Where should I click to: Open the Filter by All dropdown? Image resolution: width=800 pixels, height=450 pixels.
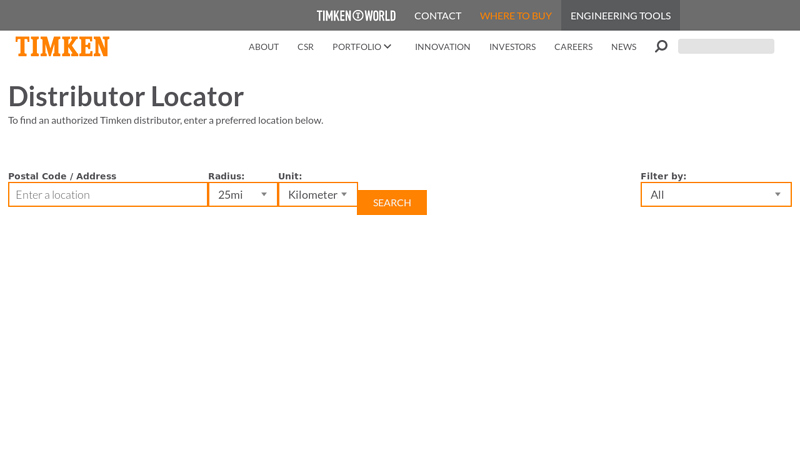[x=716, y=194]
